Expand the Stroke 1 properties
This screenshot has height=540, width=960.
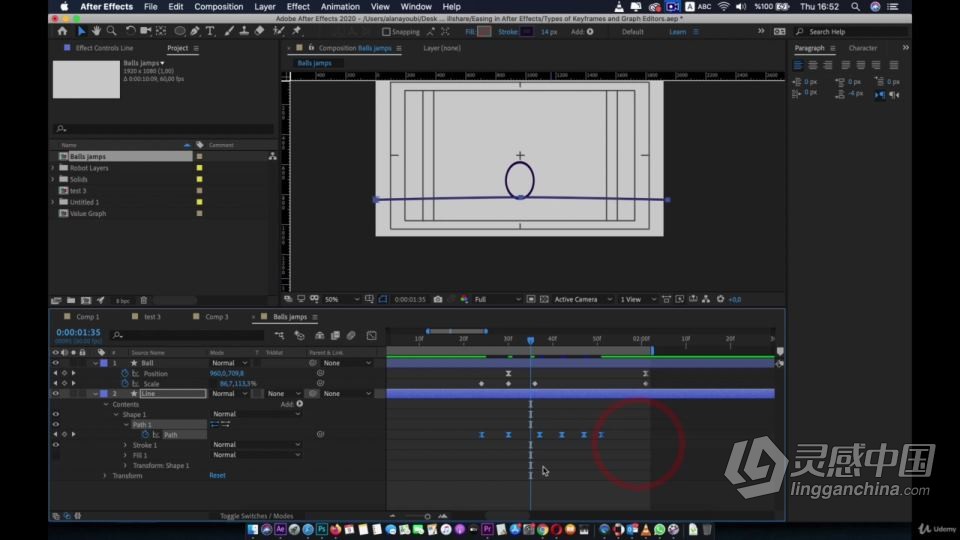pyautogui.click(x=126, y=445)
